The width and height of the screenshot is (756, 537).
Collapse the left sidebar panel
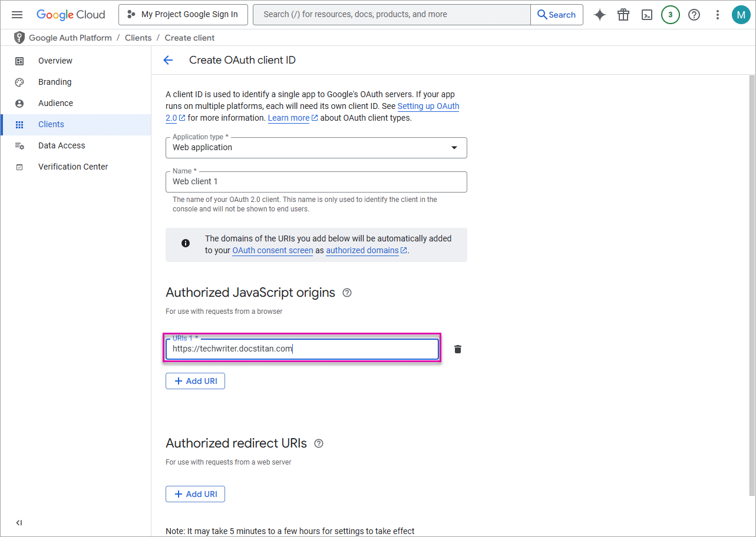19,522
